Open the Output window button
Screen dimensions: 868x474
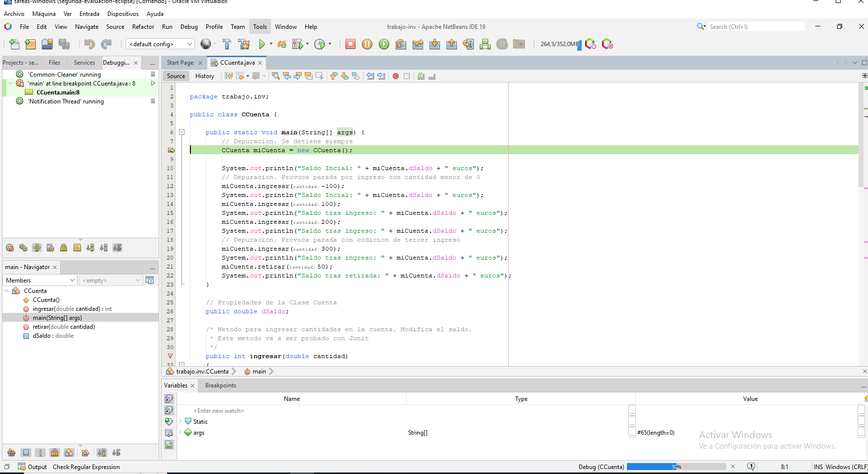pyautogui.click(x=33, y=467)
